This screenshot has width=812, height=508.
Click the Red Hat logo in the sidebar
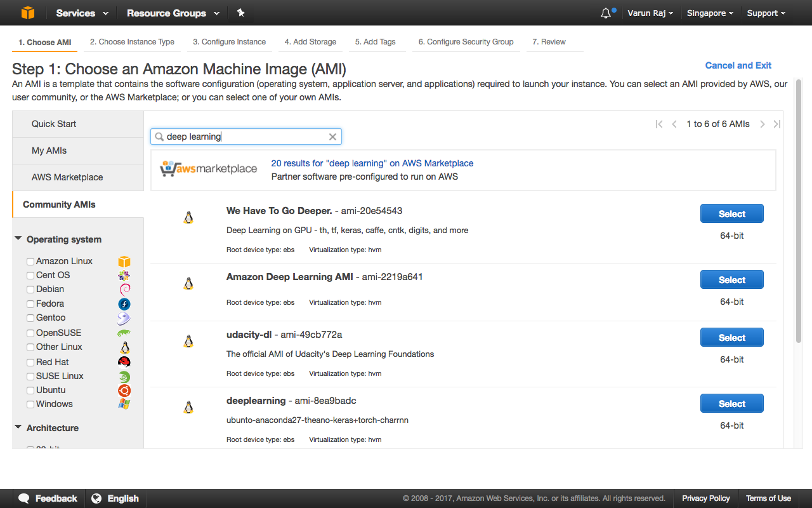click(x=124, y=361)
